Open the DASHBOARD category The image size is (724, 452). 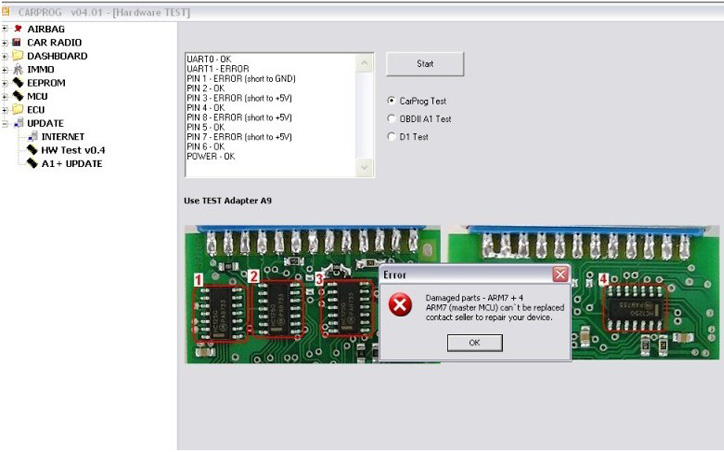point(57,55)
